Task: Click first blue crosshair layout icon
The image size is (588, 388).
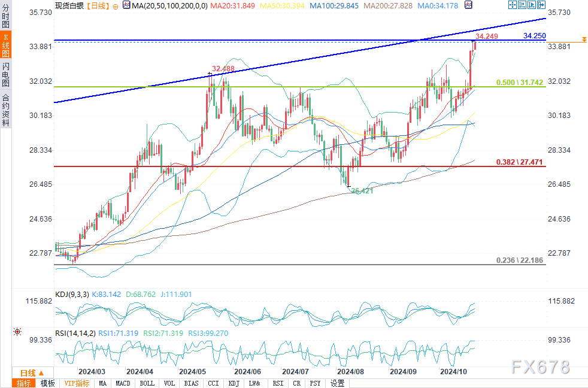Action: tap(512, 5)
